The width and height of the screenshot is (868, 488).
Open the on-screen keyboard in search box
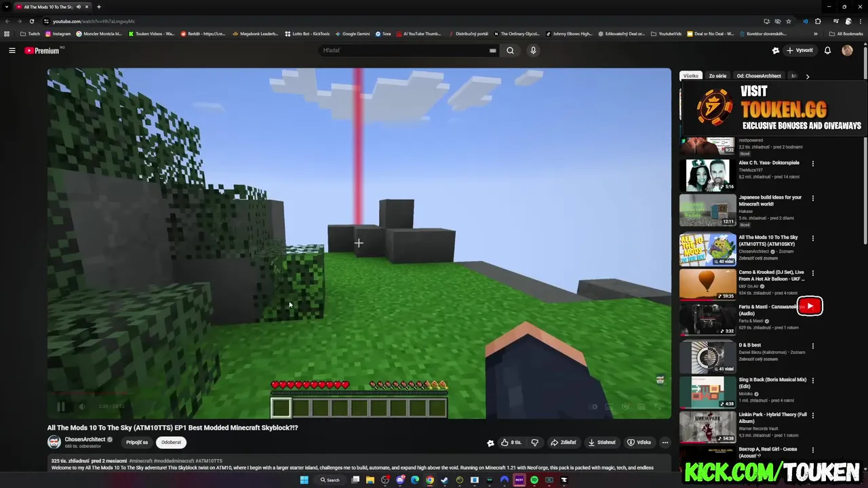(x=493, y=50)
